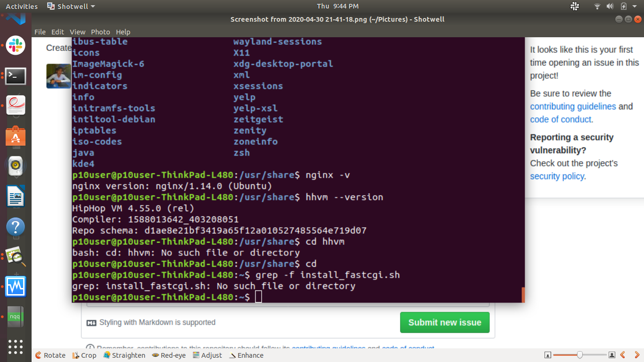Rotate the photo with the Rotate tool

click(x=50, y=355)
